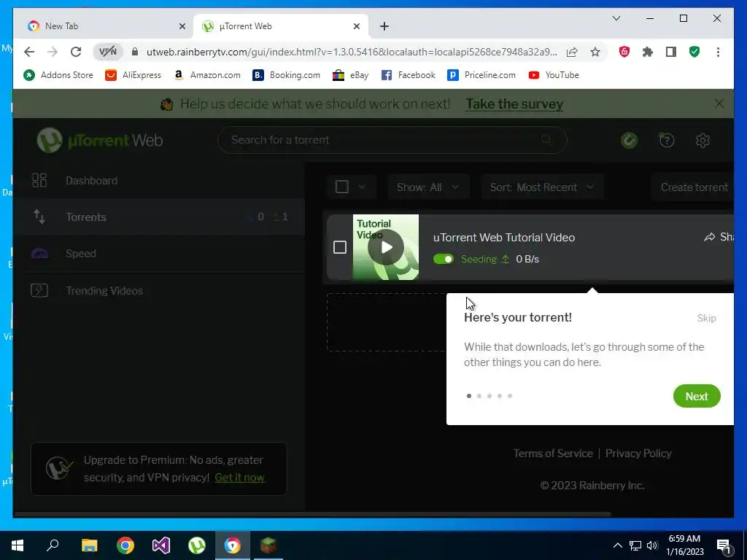Open the browser three-dot menu
Screen dimensions: 747x560
[x=718, y=52]
